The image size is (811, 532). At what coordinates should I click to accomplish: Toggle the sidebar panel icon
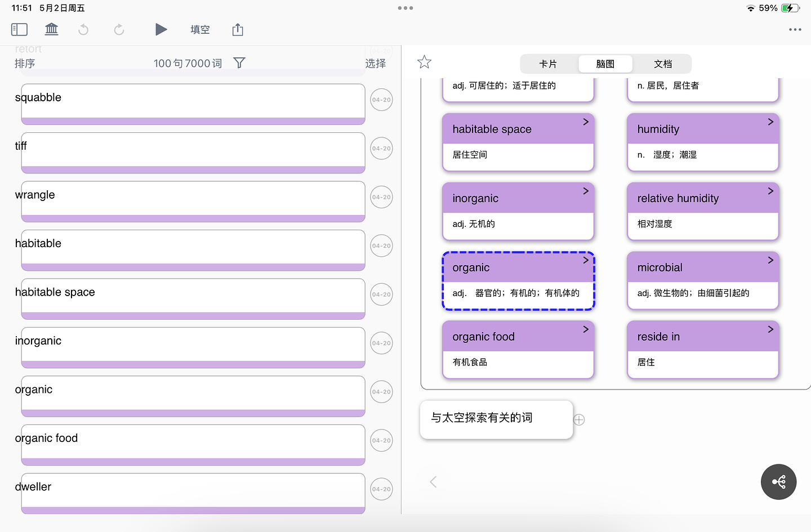click(19, 29)
